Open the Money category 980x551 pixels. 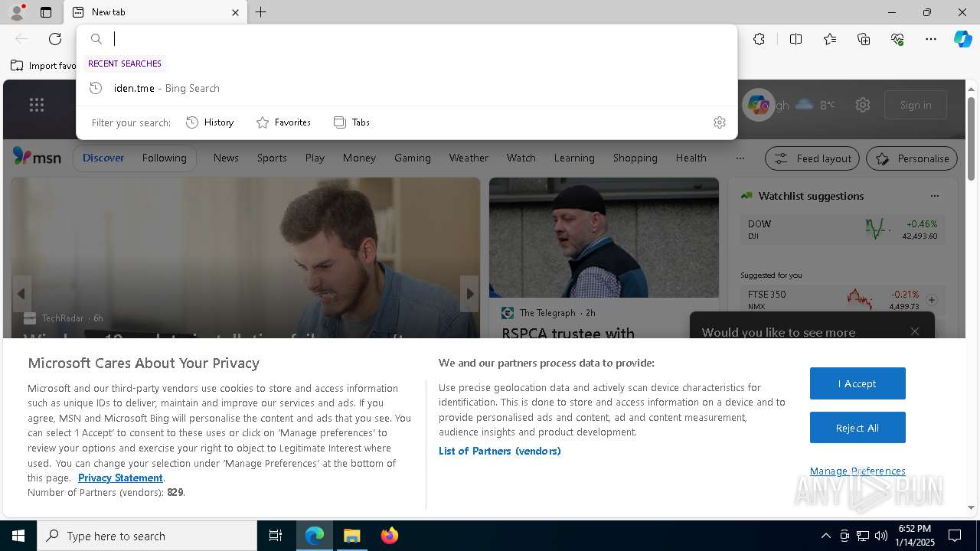click(359, 158)
